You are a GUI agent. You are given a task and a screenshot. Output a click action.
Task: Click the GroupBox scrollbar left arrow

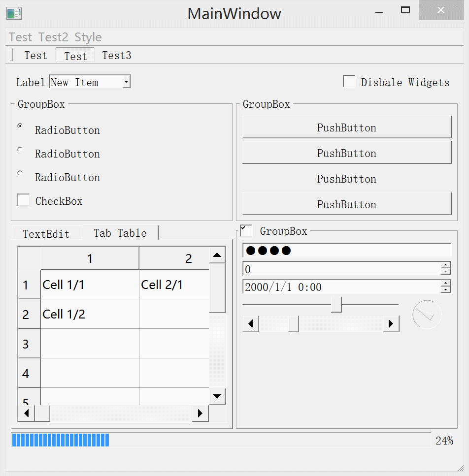click(x=251, y=324)
